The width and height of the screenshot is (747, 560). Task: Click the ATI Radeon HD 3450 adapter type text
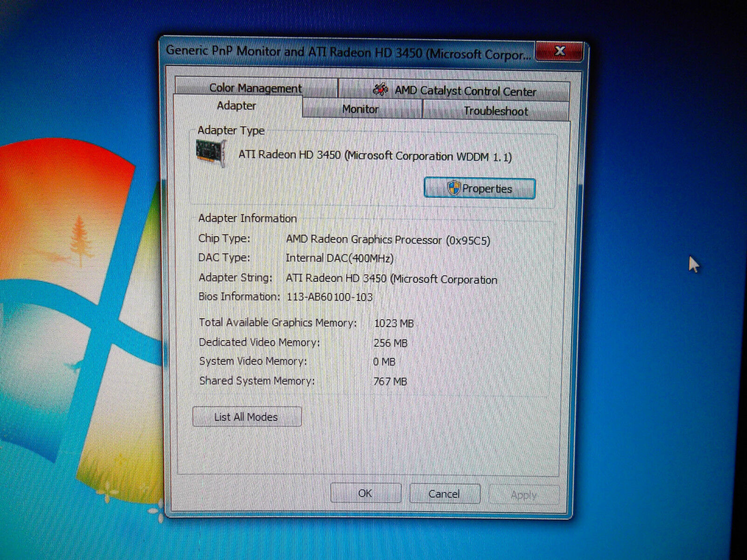point(375,155)
